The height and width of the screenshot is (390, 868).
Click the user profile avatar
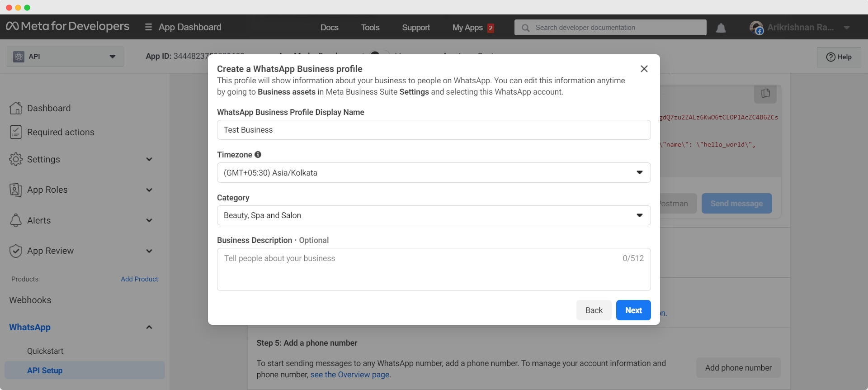[x=756, y=28]
